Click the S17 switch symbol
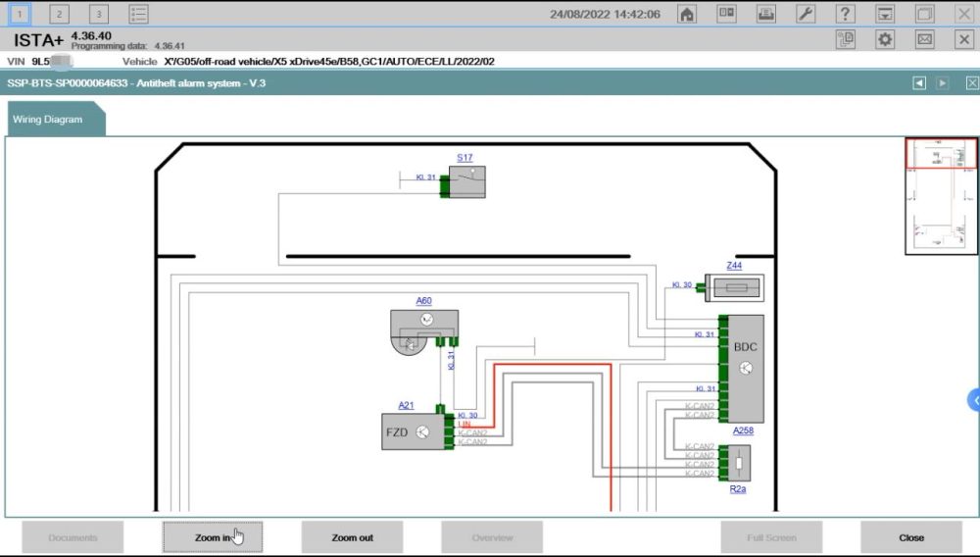Screen dimensions: 980x557 [466, 182]
